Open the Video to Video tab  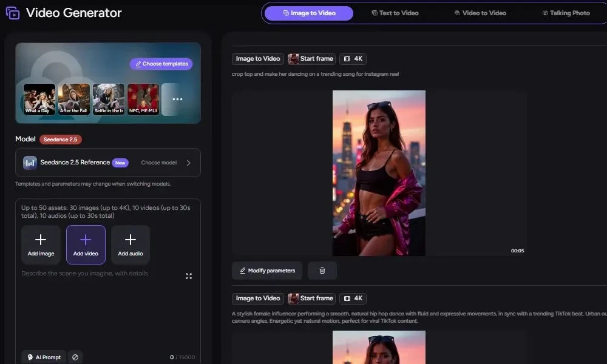tap(480, 13)
